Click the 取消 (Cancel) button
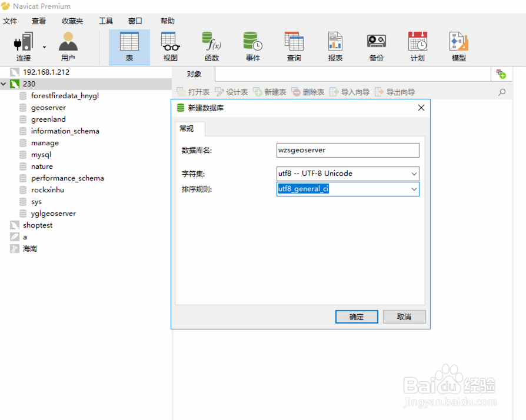 tap(404, 316)
